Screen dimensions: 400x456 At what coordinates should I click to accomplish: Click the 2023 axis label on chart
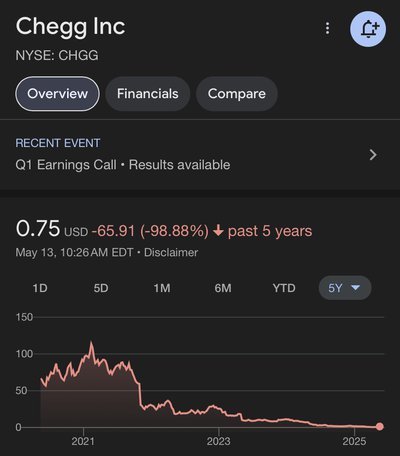(x=218, y=441)
